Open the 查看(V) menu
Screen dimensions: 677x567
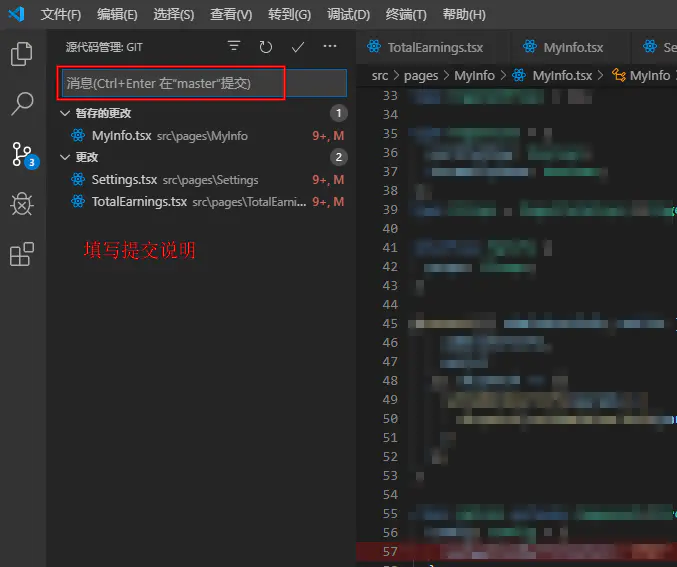click(231, 15)
